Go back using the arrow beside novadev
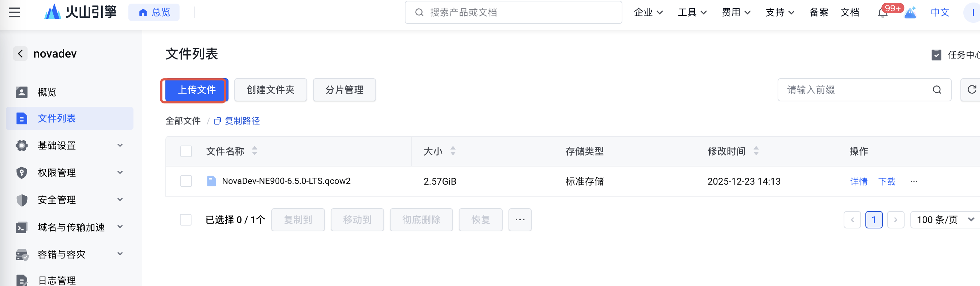The height and width of the screenshot is (286, 980). point(21,54)
